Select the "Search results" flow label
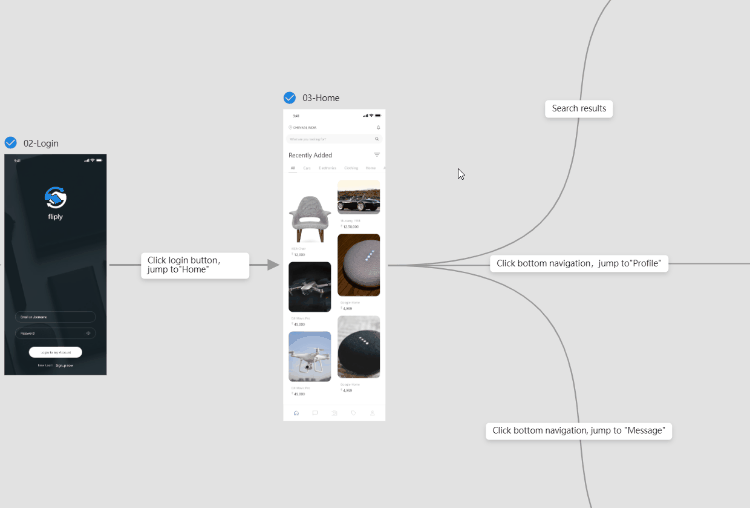Screen dimensions: 750x508 point(580,108)
